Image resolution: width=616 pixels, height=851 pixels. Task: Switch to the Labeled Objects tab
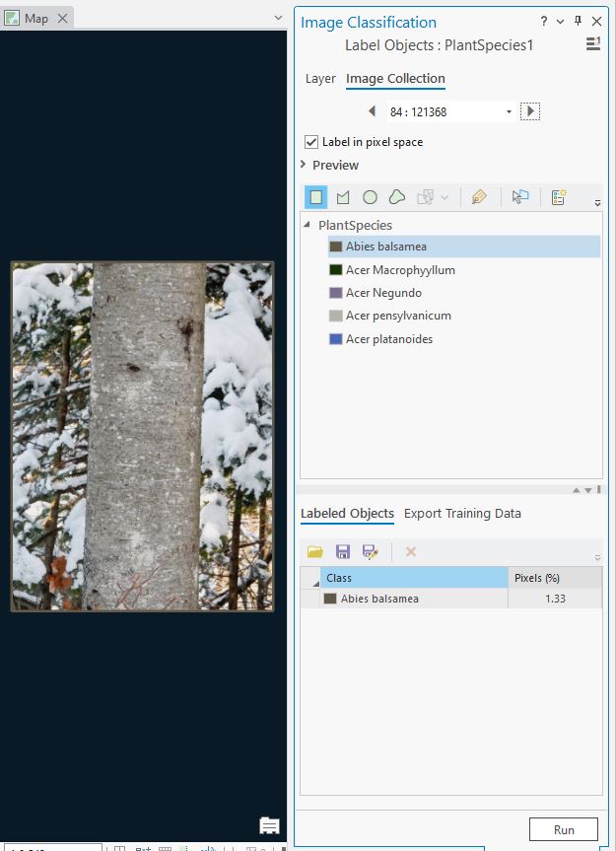point(347,514)
